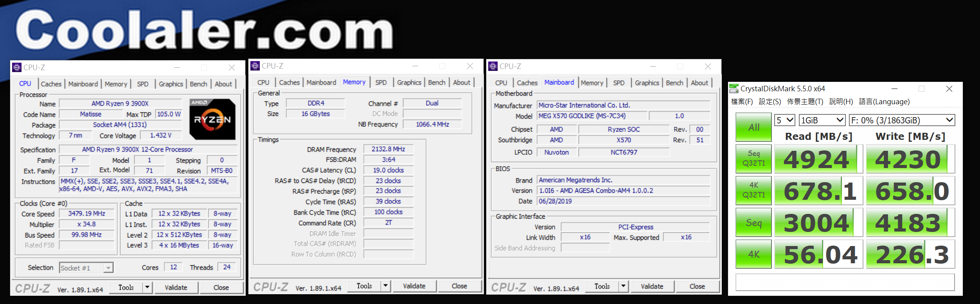Run the plain Seq benchmark
980x304 pixels.
(753, 223)
